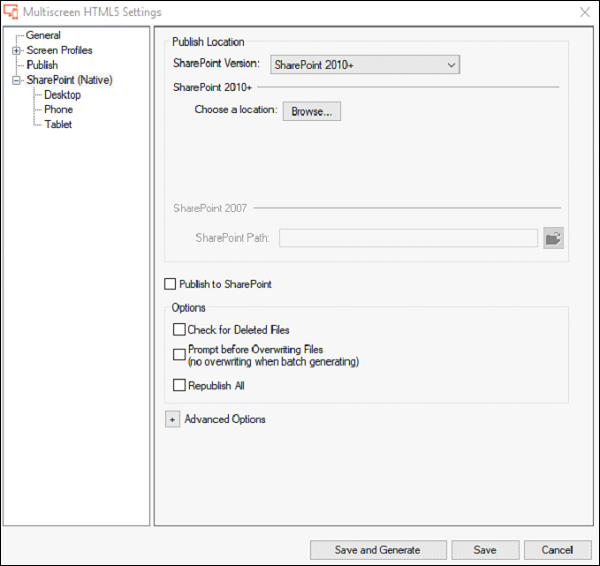Expand the Screen Profiles tree node
This screenshot has width=600, height=566.
point(16,50)
